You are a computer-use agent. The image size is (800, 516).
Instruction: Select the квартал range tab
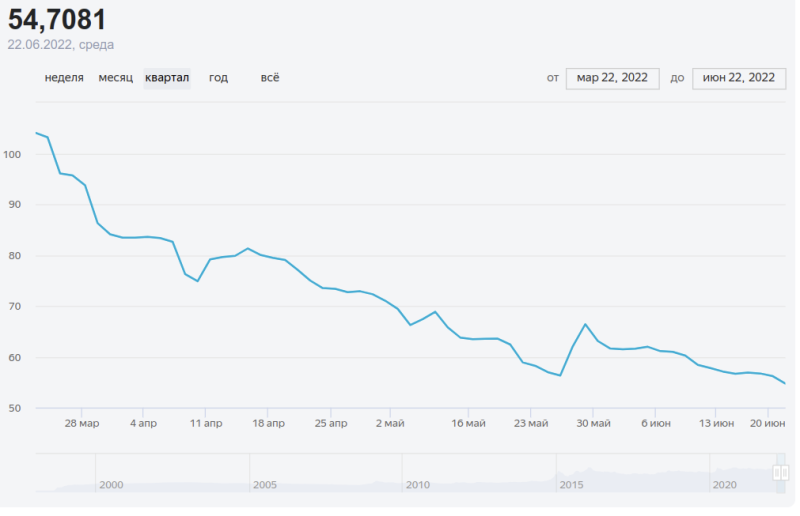coord(167,78)
